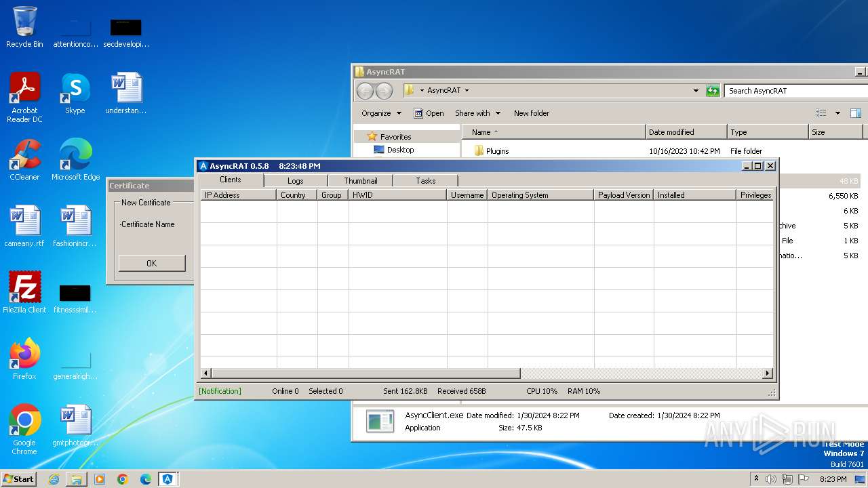Click the Online 0 status entry
The height and width of the screenshot is (488, 868).
pyautogui.click(x=285, y=391)
